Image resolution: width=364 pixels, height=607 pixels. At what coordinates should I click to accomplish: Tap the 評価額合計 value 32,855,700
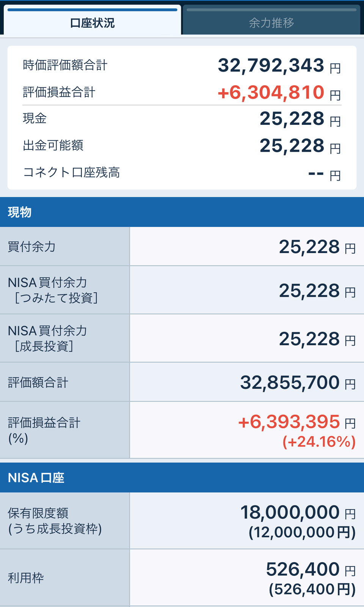point(290,382)
